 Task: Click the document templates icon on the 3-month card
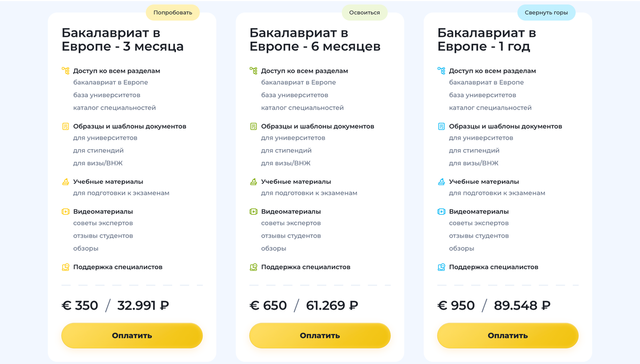[x=66, y=126]
